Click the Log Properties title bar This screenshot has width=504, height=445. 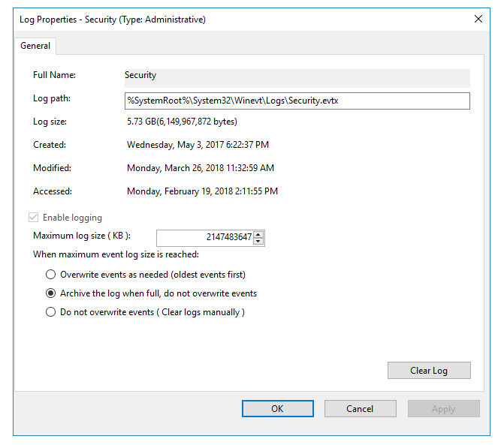click(225, 19)
